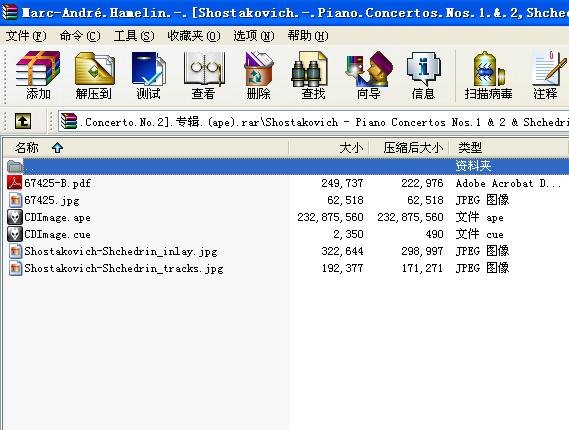Select file CDImage.ape
Image resolution: width=569 pixels, height=430 pixels.
point(57,217)
